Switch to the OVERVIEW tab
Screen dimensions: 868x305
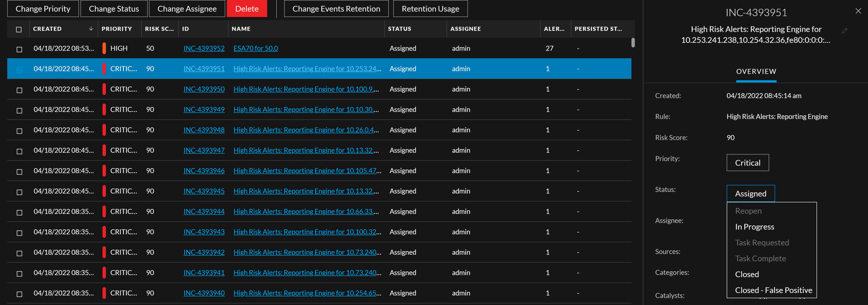[756, 71]
